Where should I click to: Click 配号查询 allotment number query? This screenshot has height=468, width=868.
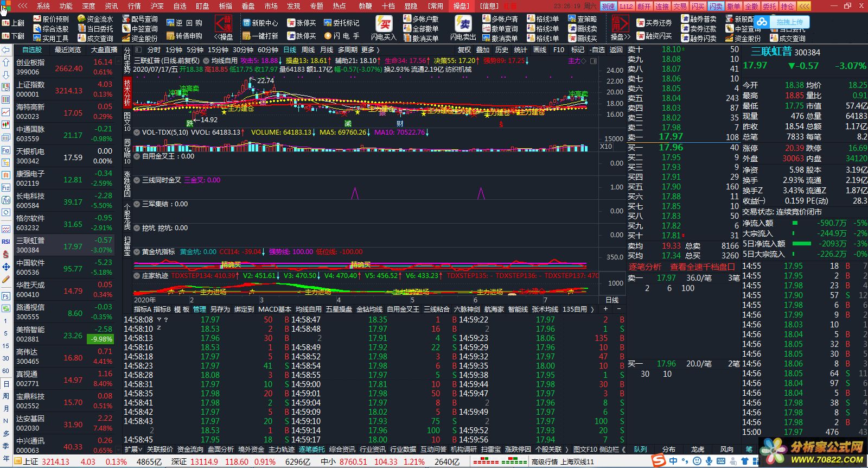(x=140, y=19)
